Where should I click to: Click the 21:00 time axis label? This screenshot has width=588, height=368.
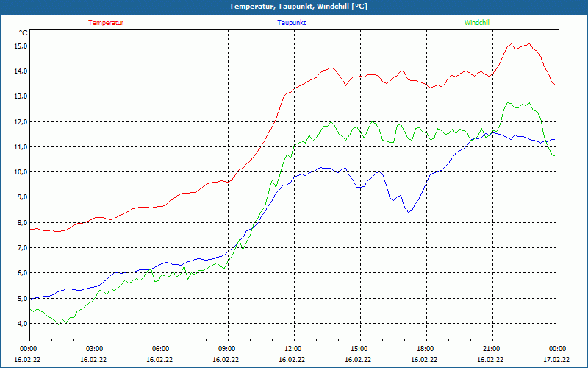[492, 349]
